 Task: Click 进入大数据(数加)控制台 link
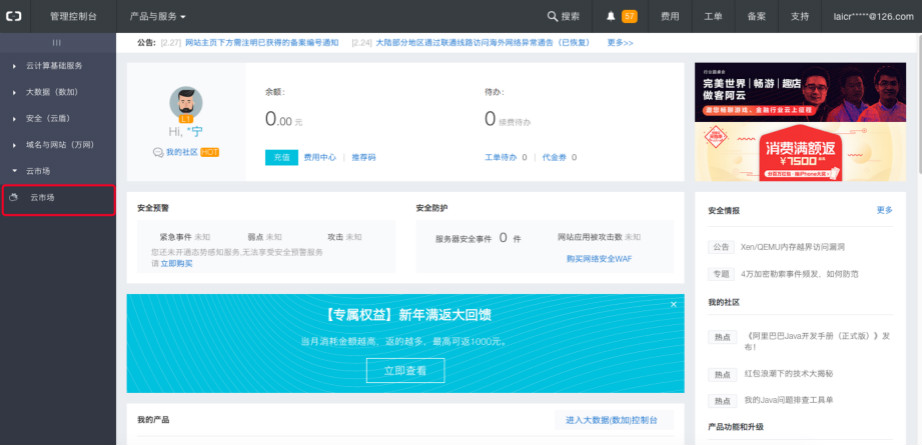click(x=612, y=420)
